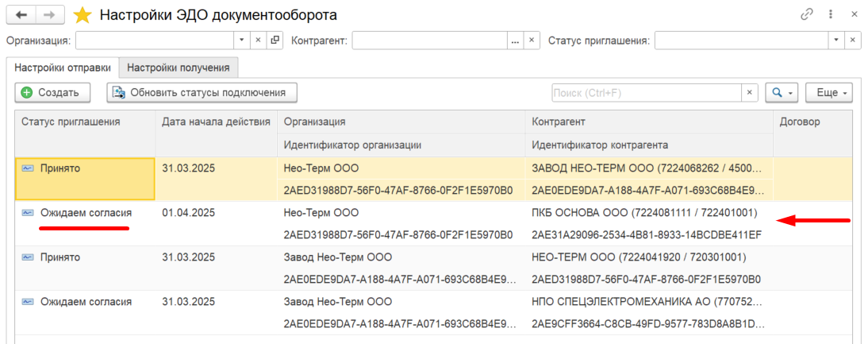Viewport: 868px width, 344px height.
Task: Click identifier 2AE31A29096-2534-4B81-8933-14BCDBE411EF
Action: coord(647,235)
